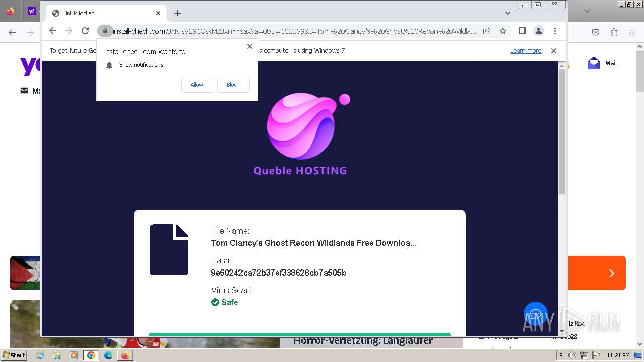Click the Show Desktop button
The width and height of the screenshot is (644, 362).
[638, 355]
